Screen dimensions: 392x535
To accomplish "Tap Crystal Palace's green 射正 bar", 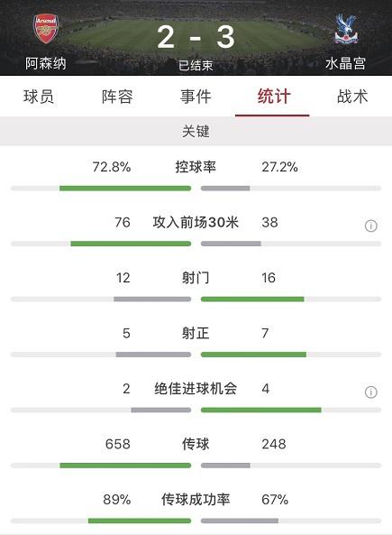I will coord(253,355).
